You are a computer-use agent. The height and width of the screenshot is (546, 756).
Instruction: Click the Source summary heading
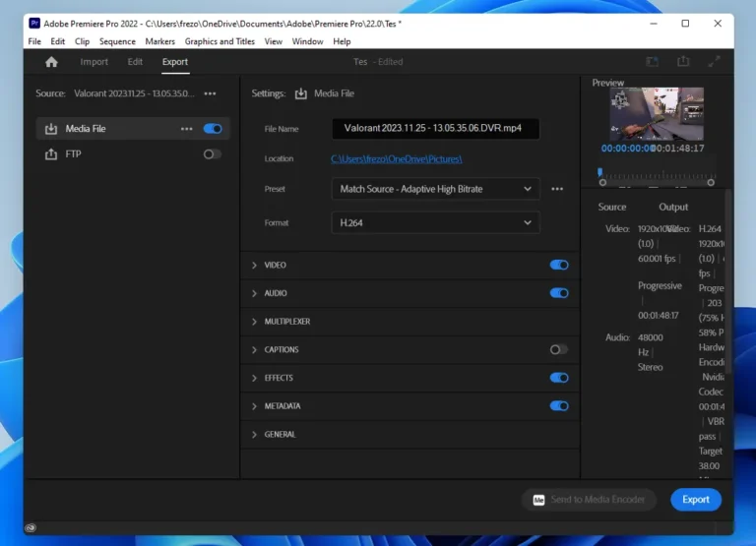pos(612,207)
